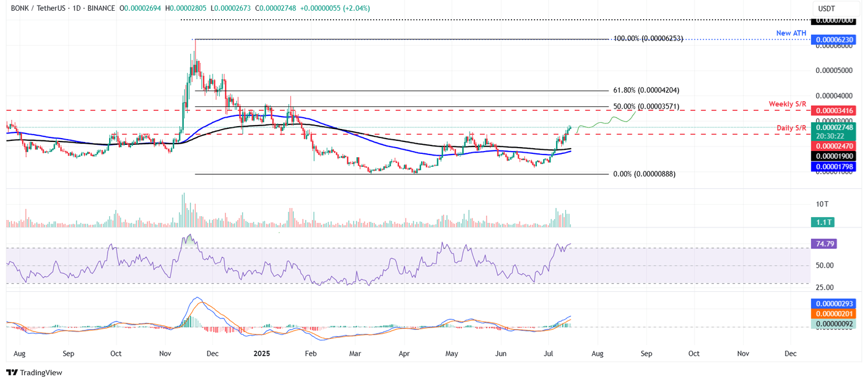Select the blue price tag 0.00001798

point(835,166)
